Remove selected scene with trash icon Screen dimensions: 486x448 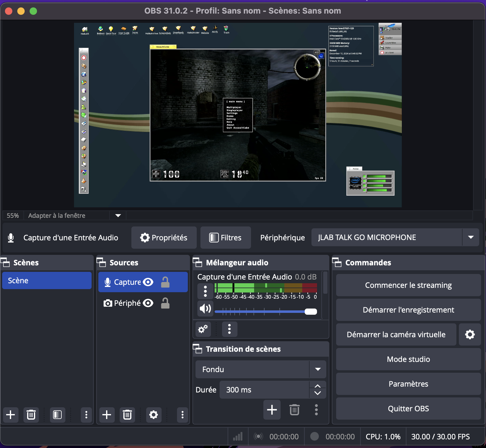tap(31, 415)
